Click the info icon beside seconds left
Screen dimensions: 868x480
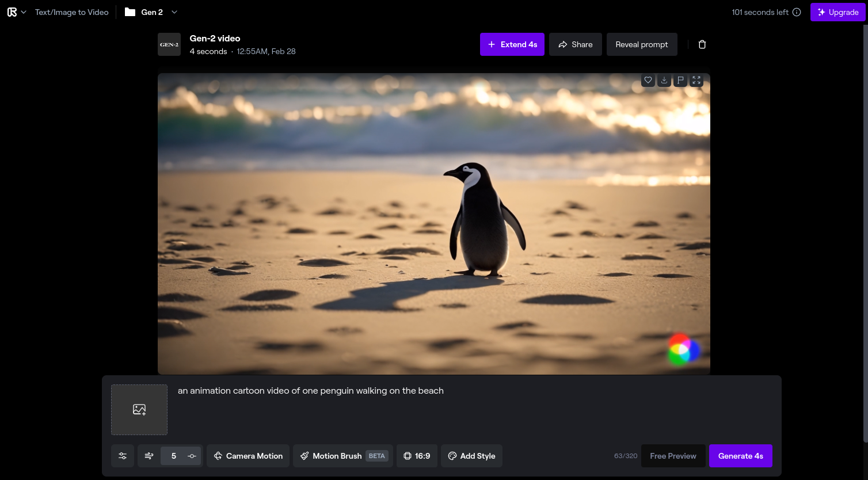[797, 12]
